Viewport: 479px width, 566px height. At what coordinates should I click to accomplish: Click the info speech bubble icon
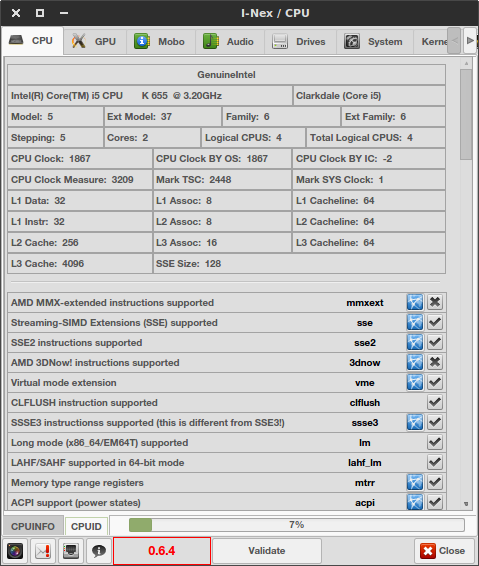[x=99, y=551]
